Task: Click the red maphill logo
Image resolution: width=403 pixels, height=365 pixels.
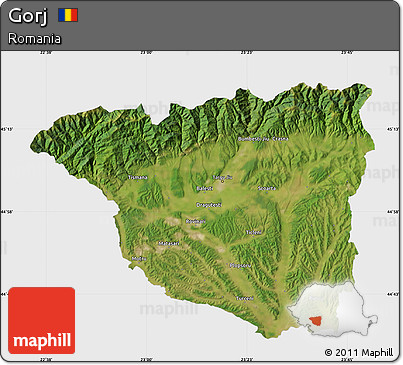Action: [42, 320]
